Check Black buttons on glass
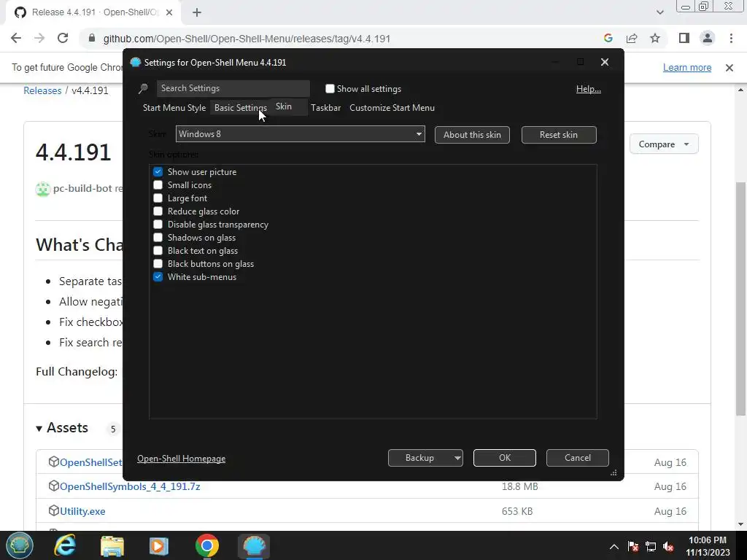This screenshot has height=560, width=747. coord(158,263)
